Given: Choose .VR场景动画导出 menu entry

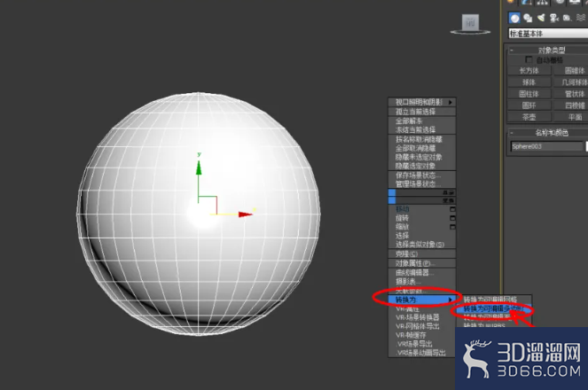Looking at the screenshot, I should point(422,353).
